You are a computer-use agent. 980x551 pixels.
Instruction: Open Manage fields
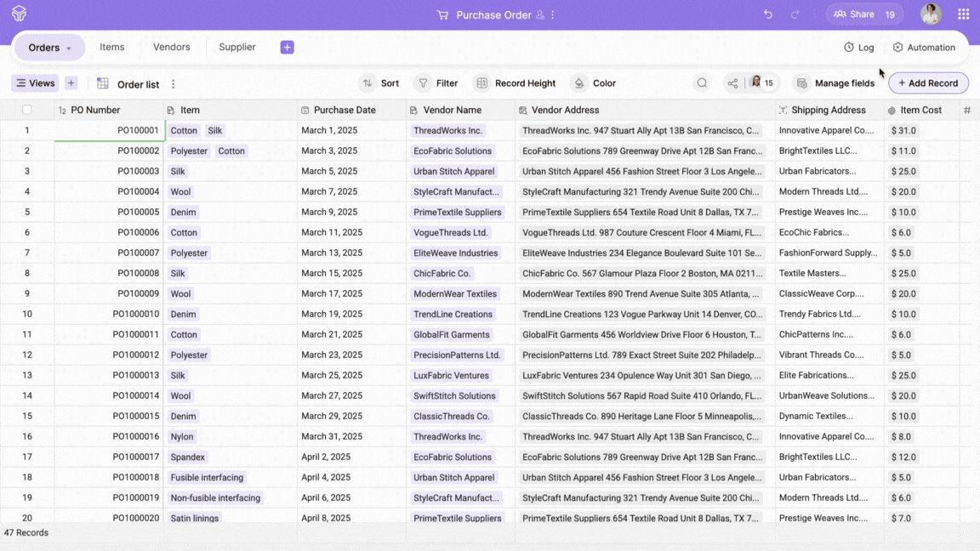835,83
